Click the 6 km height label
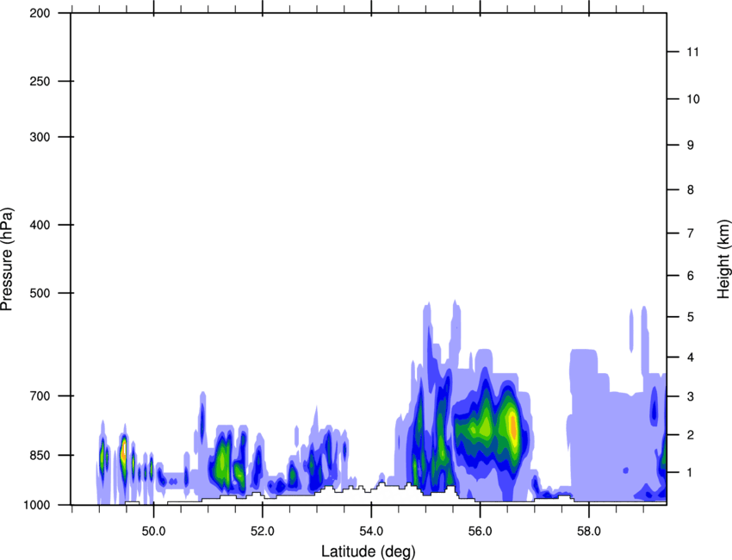The width and height of the screenshot is (732, 560). [690, 276]
